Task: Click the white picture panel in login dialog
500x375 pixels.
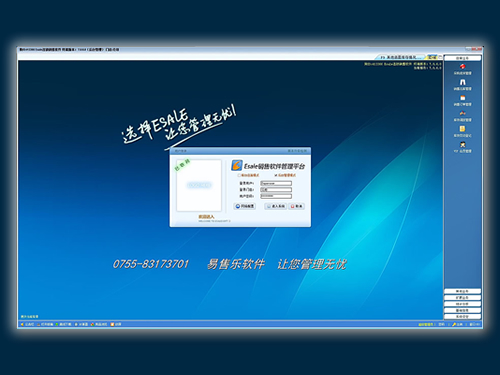Action: click(x=199, y=185)
